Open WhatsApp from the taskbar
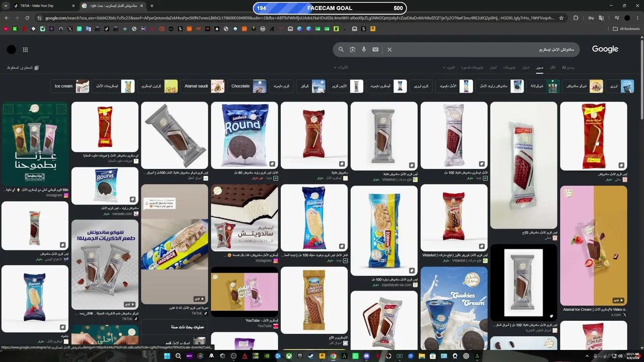This screenshot has width=644, height=362. click(x=355, y=356)
